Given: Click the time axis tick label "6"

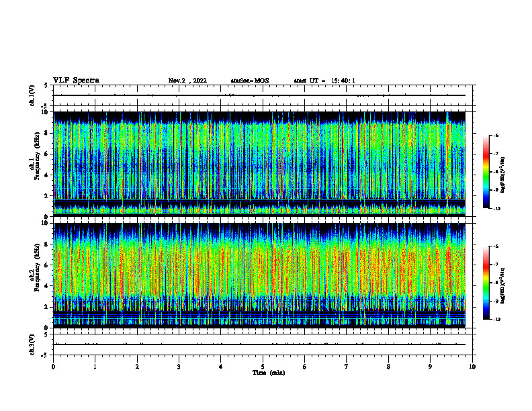Looking at the screenshot, I should coord(305,367).
